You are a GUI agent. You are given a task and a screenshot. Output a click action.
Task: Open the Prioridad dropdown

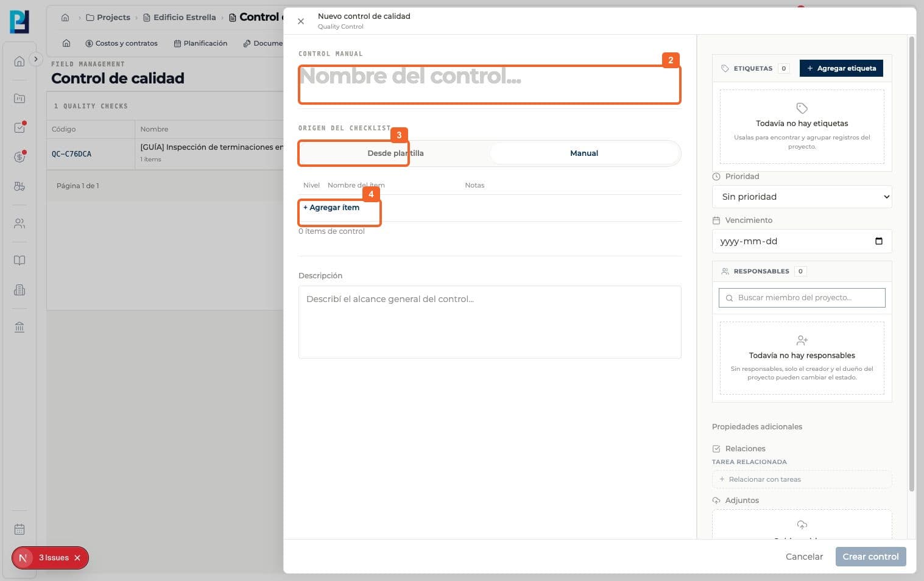[x=802, y=197]
